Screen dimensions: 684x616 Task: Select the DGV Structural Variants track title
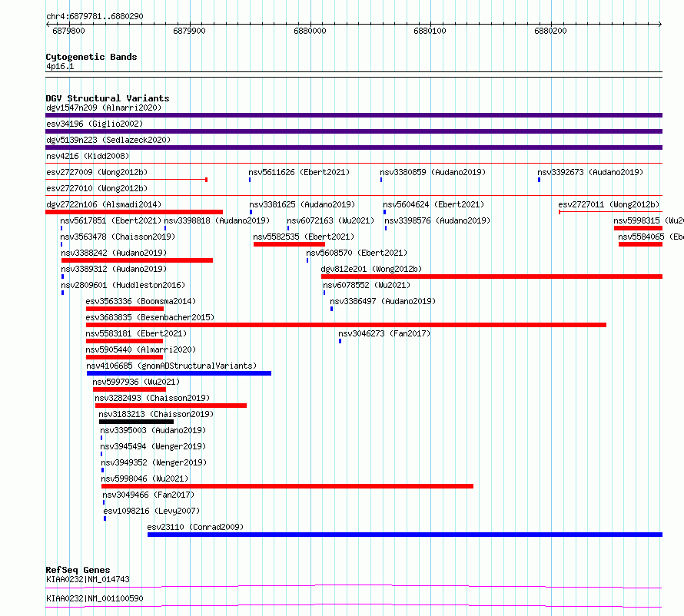pos(108,98)
